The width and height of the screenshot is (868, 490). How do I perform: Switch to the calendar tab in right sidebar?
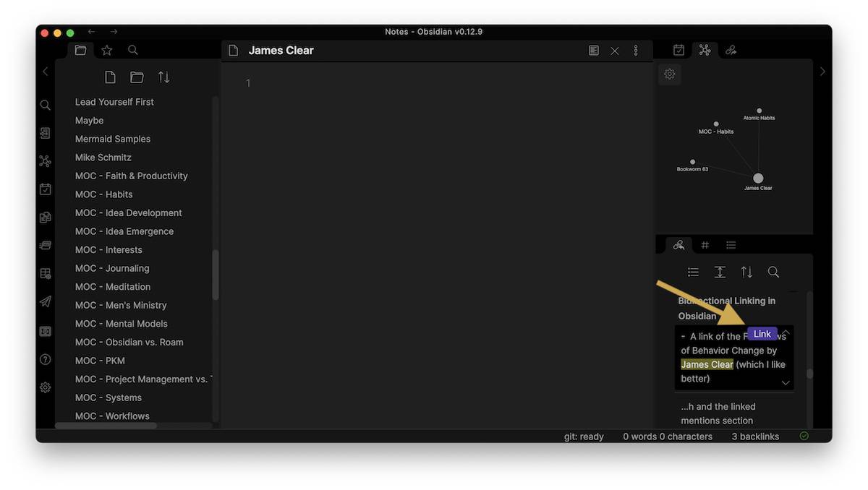[678, 50]
